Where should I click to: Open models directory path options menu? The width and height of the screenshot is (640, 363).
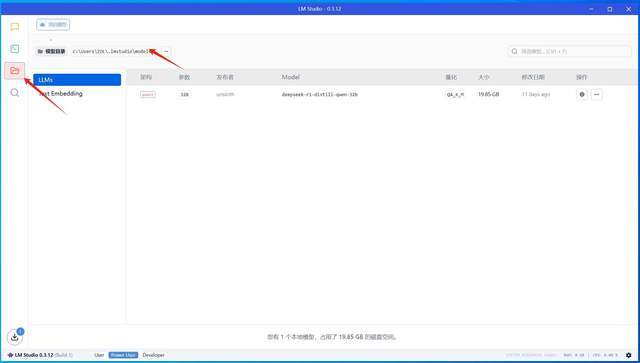tap(166, 51)
